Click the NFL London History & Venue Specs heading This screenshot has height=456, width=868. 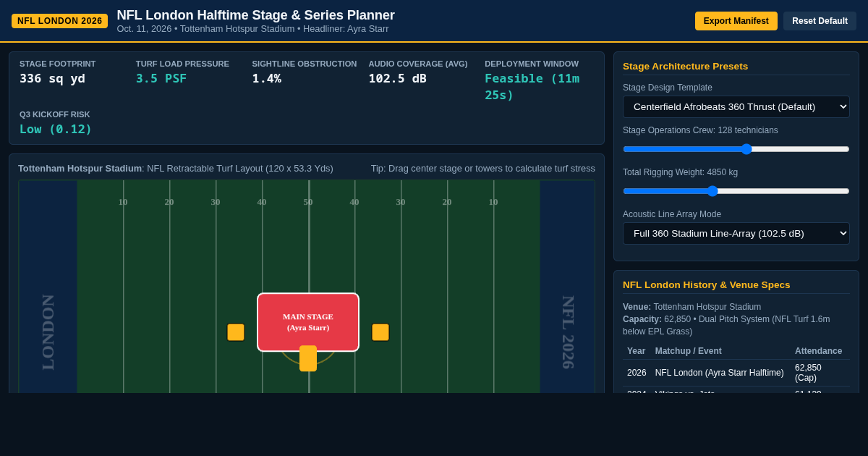(x=707, y=284)
